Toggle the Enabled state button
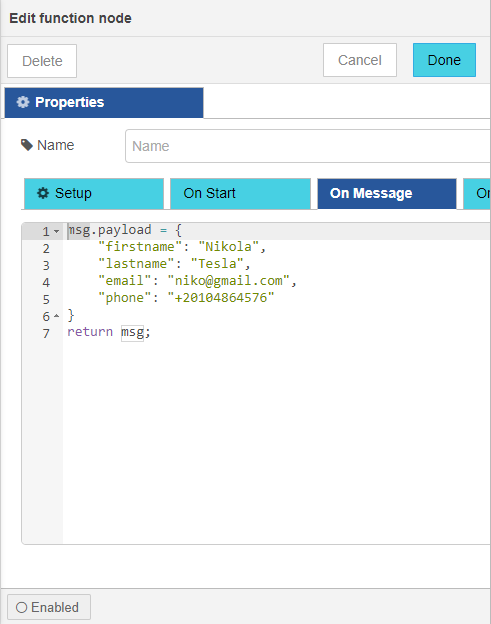Image resolution: width=491 pixels, height=624 pixels. click(49, 607)
